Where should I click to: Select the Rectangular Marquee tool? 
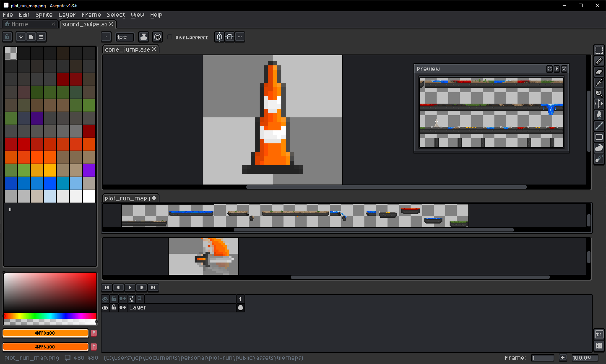[x=599, y=50]
